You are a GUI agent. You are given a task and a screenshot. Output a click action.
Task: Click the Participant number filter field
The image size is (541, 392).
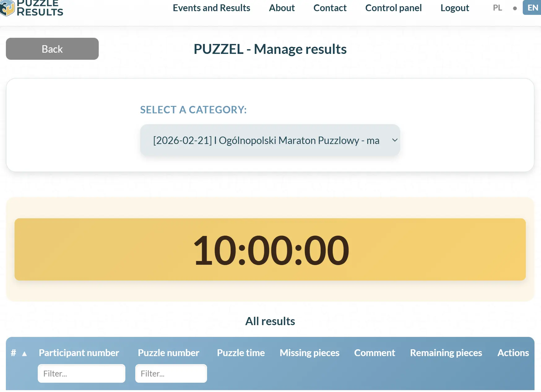81,373
